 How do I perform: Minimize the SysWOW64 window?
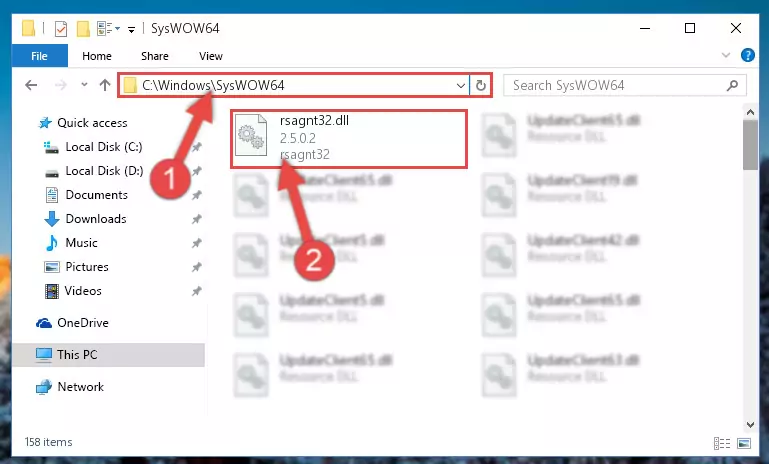(x=645, y=28)
